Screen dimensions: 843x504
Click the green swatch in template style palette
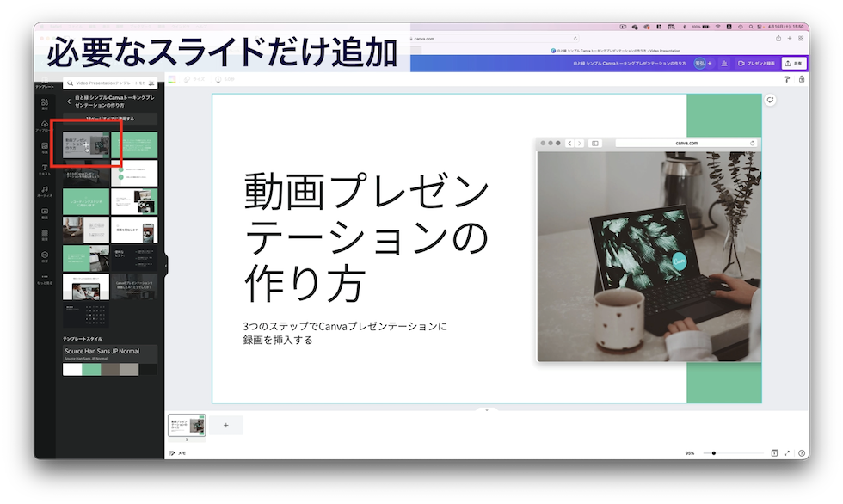coord(91,369)
